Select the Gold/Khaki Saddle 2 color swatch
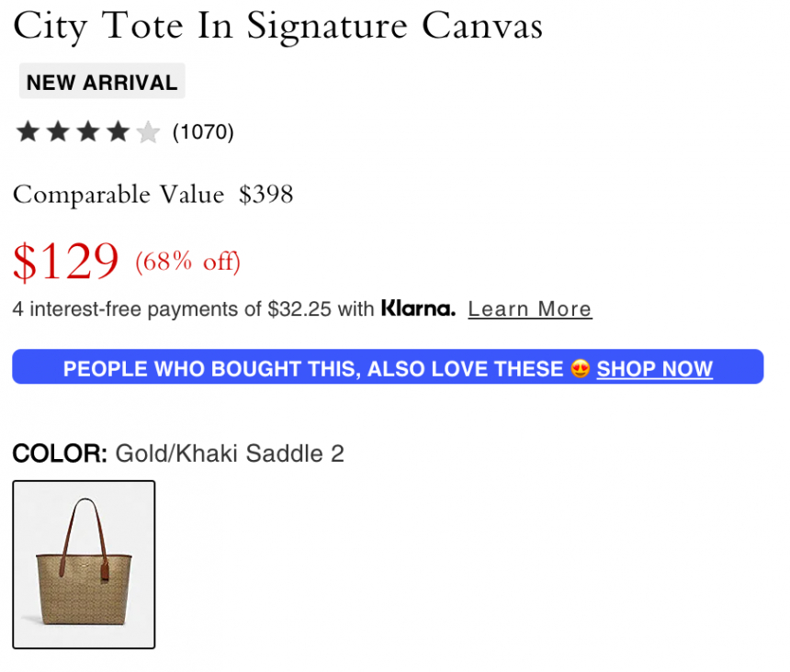 84,565
